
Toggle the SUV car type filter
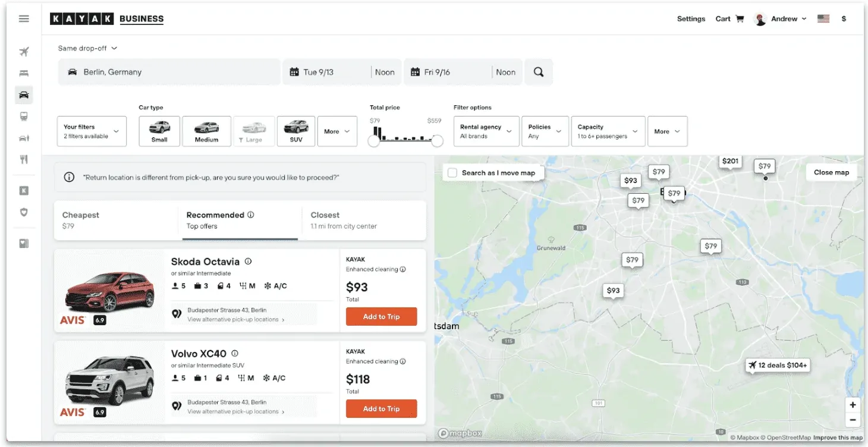tap(296, 131)
